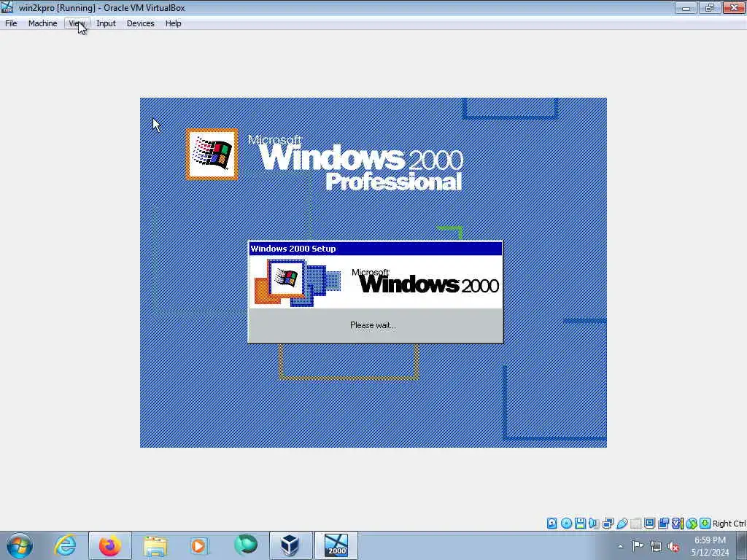Click the Please wait... text
The height and width of the screenshot is (560, 747).
(373, 325)
